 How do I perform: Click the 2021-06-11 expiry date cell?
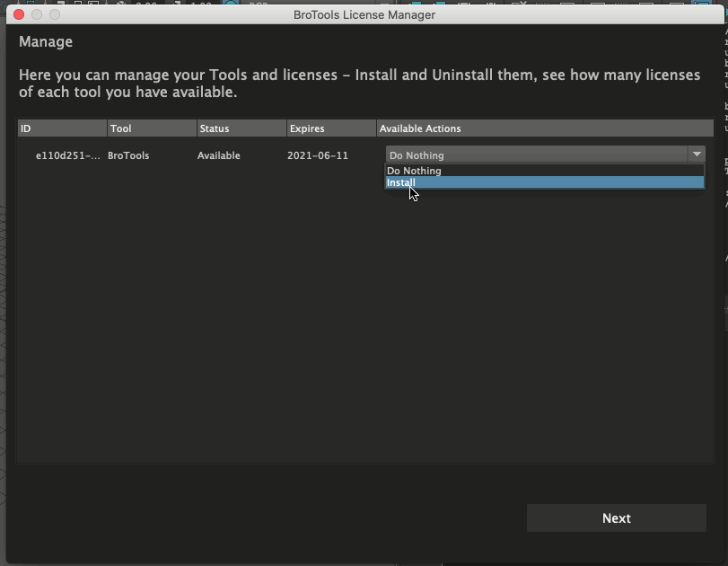point(318,155)
